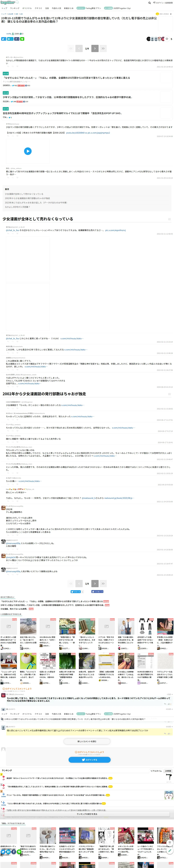Screen dimensions: 174x868
Task: Click the ランキングの続きを見る button
Action: (87, 814)
